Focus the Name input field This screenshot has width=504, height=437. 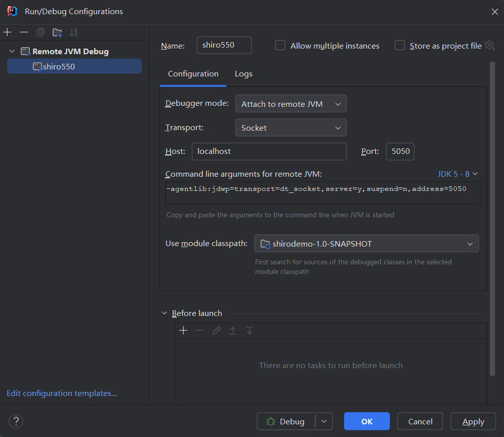(224, 45)
